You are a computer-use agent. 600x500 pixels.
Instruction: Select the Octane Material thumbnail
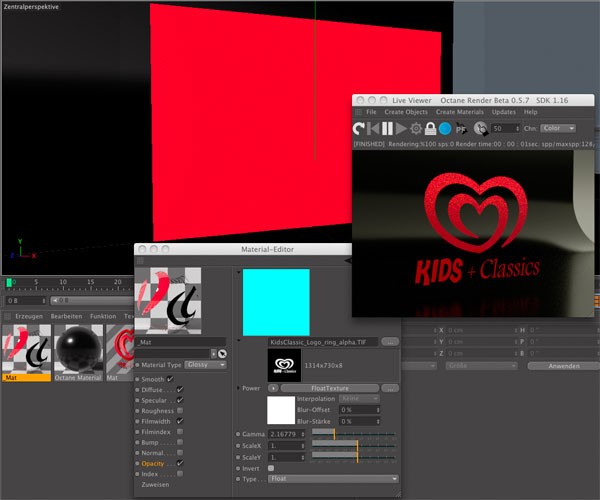pyautogui.click(x=78, y=353)
